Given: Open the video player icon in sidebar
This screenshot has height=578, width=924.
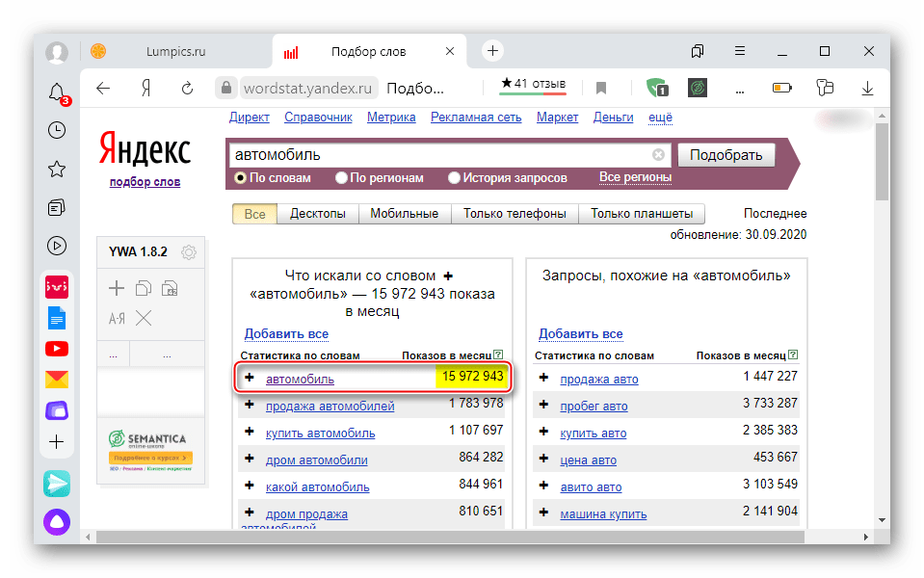Looking at the screenshot, I should (57, 246).
